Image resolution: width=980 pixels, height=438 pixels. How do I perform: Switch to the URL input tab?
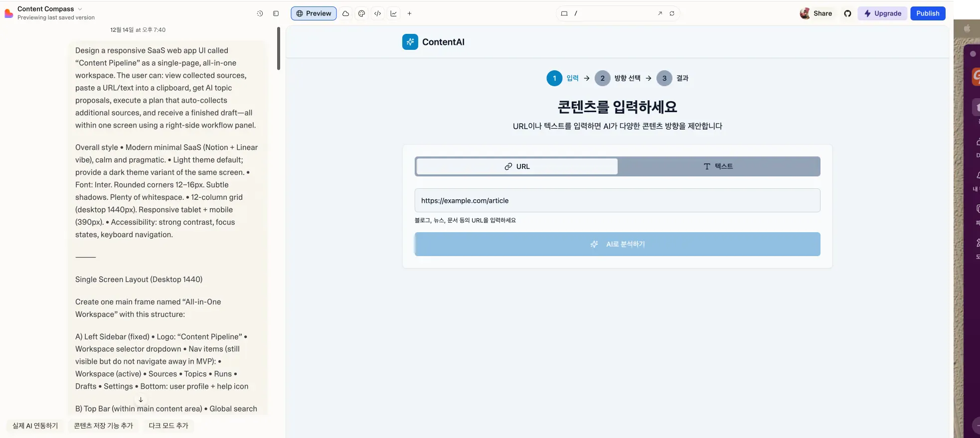[517, 166]
